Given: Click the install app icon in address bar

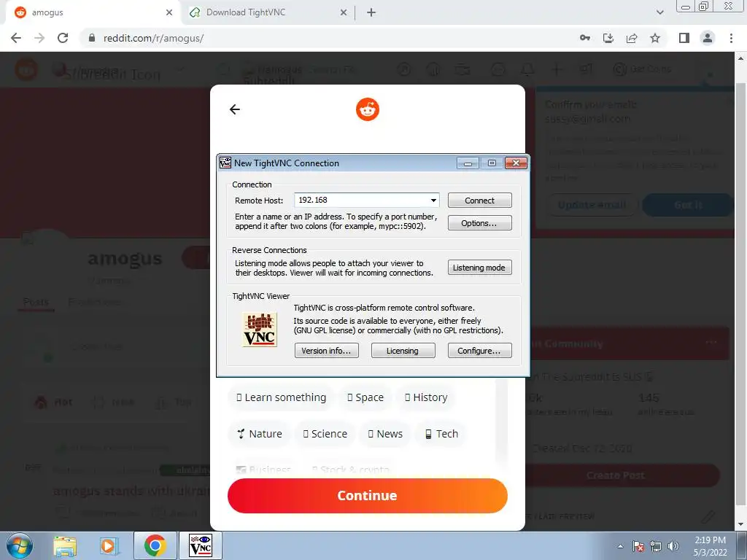Looking at the screenshot, I should [608, 38].
